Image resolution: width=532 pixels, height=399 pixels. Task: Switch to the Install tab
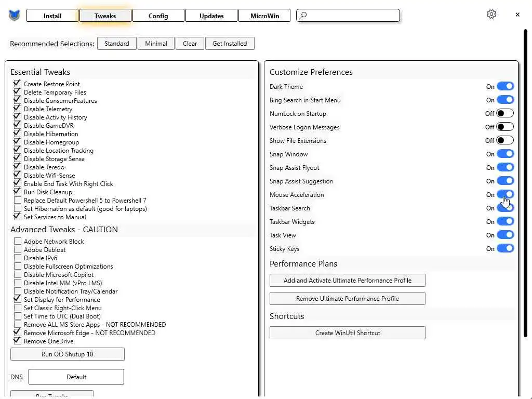point(52,16)
